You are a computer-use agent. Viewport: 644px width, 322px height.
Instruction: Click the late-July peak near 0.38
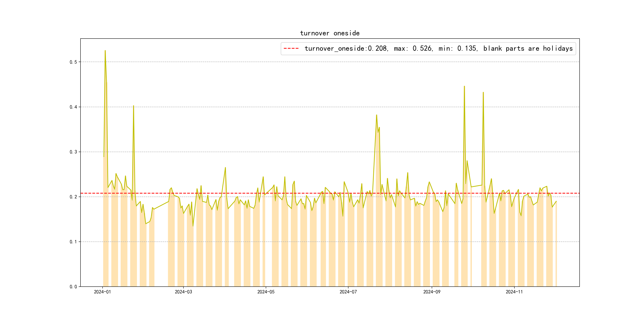coord(376,115)
